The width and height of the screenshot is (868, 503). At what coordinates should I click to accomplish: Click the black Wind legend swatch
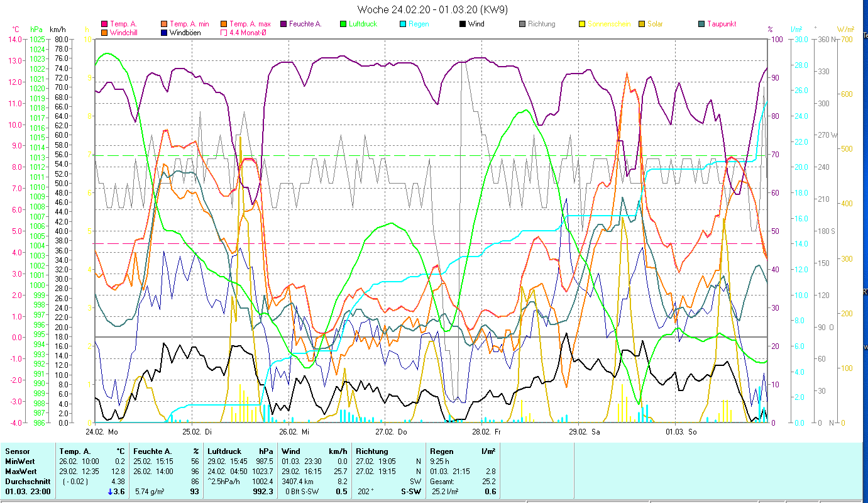pos(463,25)
